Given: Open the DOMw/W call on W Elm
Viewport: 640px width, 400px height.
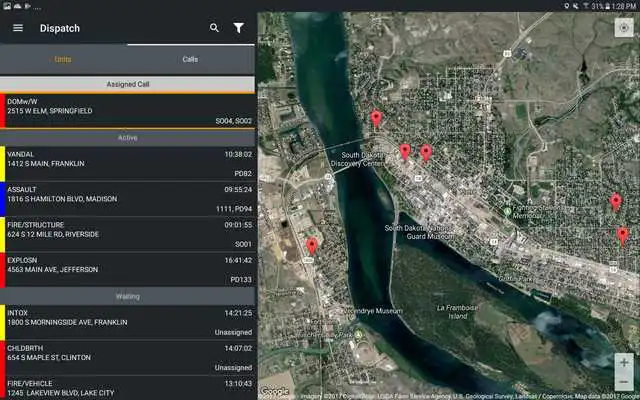Looking at the screenshot, I should click(x=127, y=111).
